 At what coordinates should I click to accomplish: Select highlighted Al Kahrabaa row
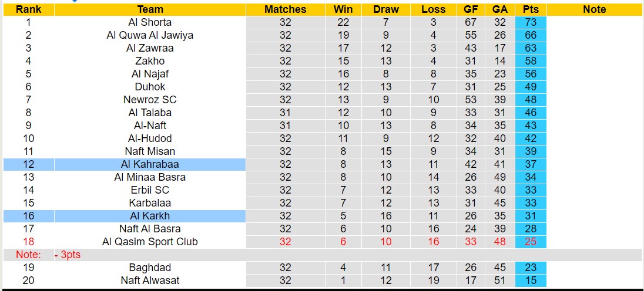150,164
